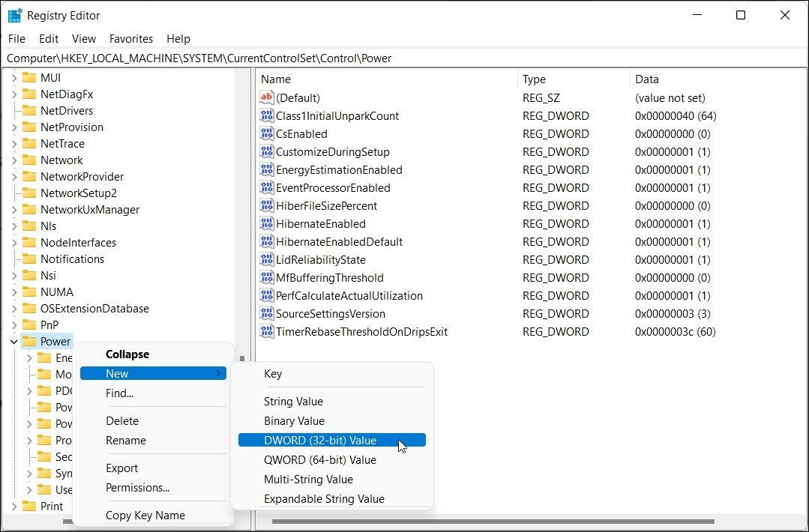809x532 pixels.
Task: Choose QWORD (64-bit) Value from submenu
Action: pyautogui.click(x=331, y=460)
